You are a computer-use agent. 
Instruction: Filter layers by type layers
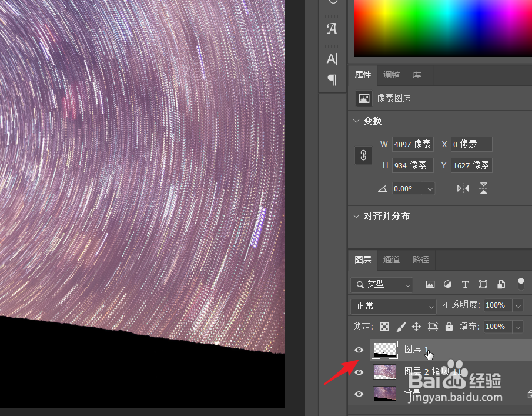pyautogui.click(x=465, y=284)
